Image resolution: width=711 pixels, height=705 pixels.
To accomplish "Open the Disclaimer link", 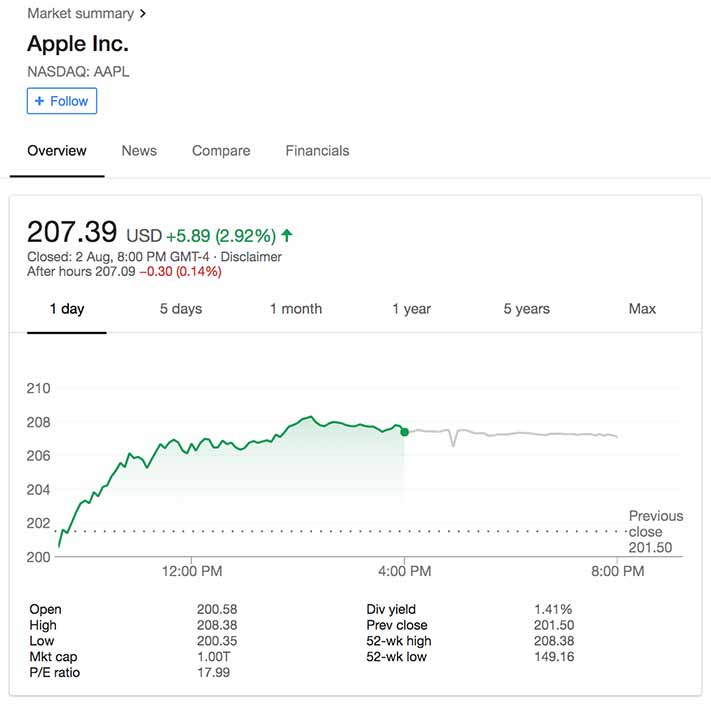I will click(x=251, y=257).
